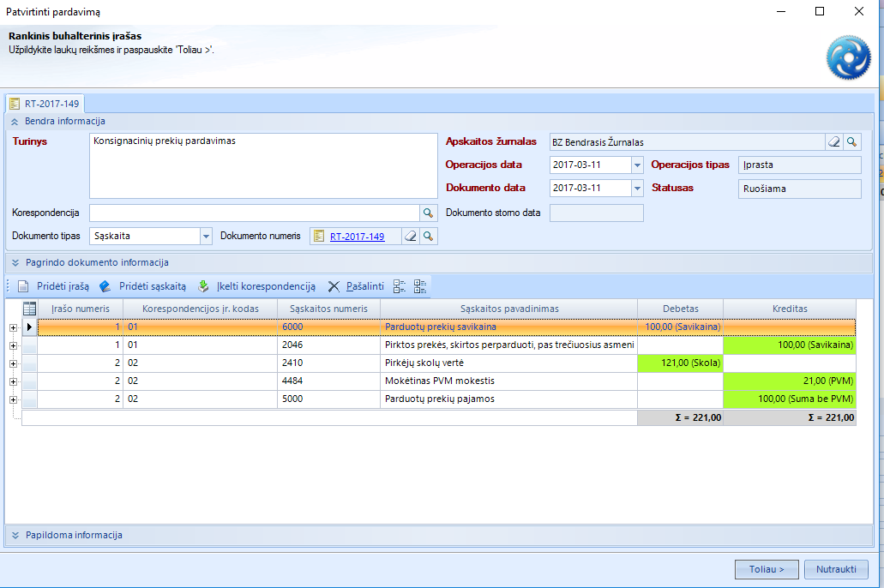The width and height of the screenshot is (884, 588).
Task: Select cell 'Mokėtinas PVM mokestis'
Action: point(509,381)
